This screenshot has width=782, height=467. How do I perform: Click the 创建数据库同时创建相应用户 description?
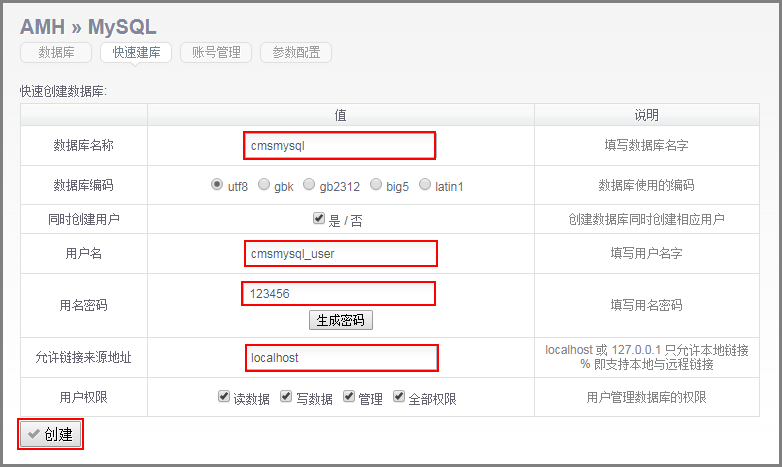(647, 219)
